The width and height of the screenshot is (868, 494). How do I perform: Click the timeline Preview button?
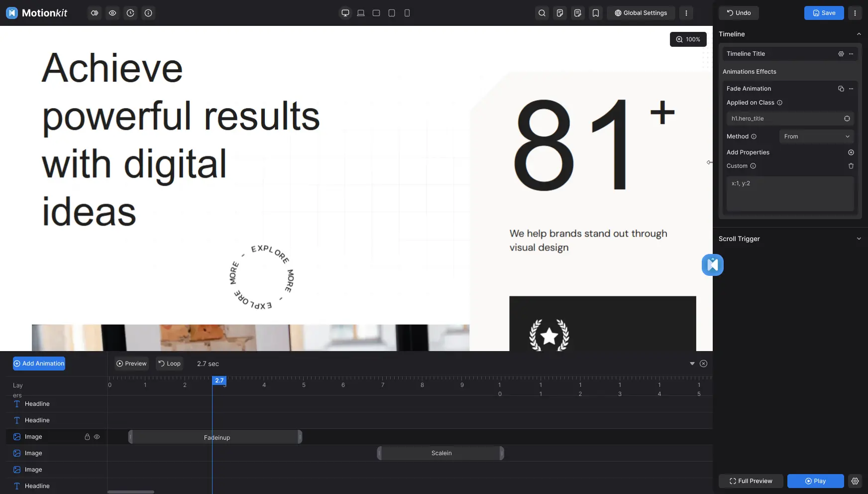[x=132, y=364]
